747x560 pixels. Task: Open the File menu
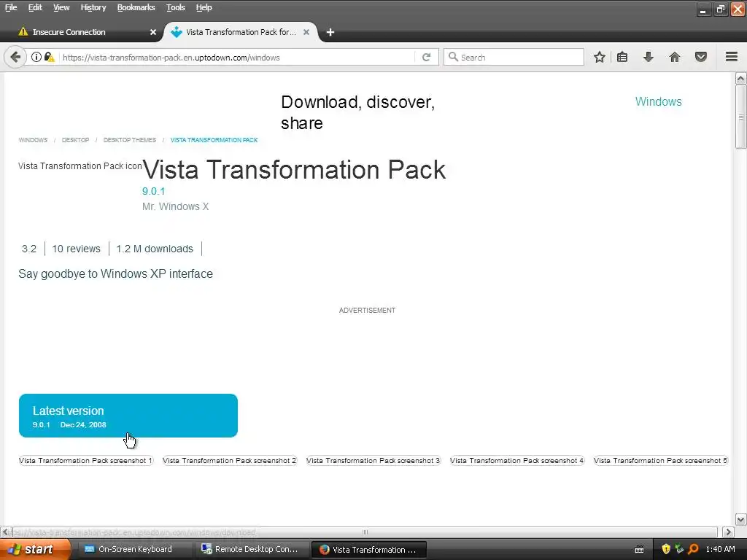[x=11, y=7]
